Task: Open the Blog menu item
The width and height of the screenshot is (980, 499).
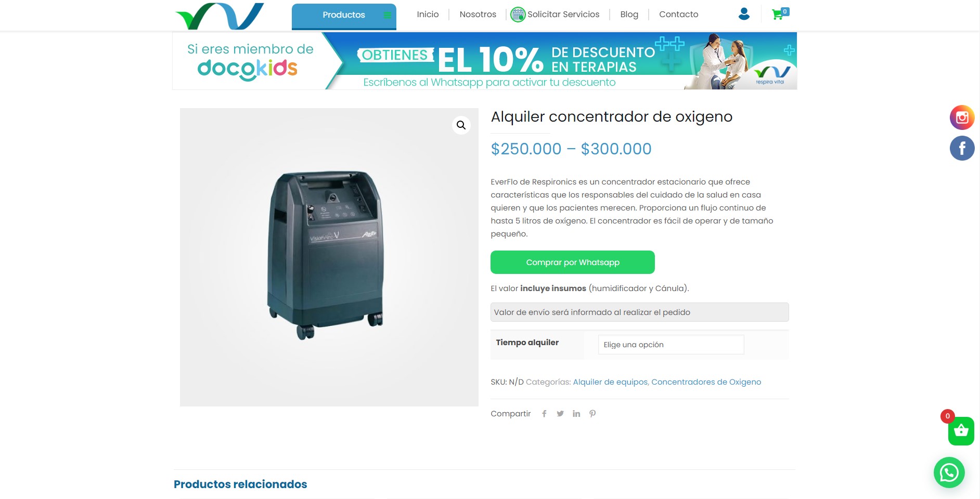Action: 629,15
